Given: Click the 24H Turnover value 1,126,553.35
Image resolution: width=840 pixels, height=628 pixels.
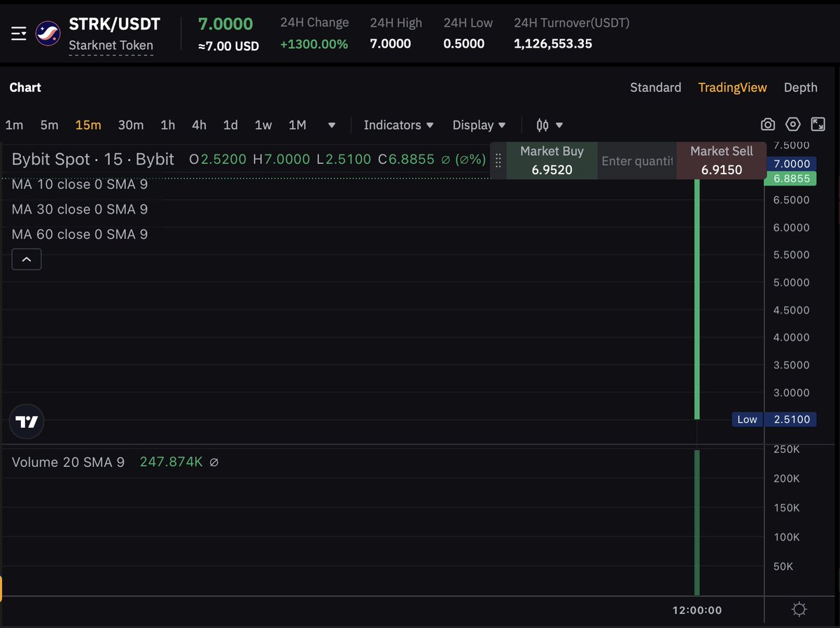Looking at the screenshot, I should point(553,44).
